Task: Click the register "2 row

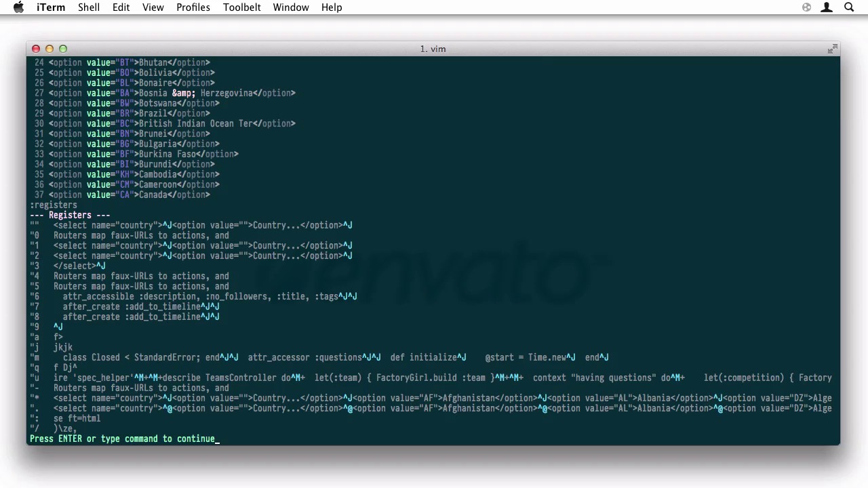Action: (191, 256)
